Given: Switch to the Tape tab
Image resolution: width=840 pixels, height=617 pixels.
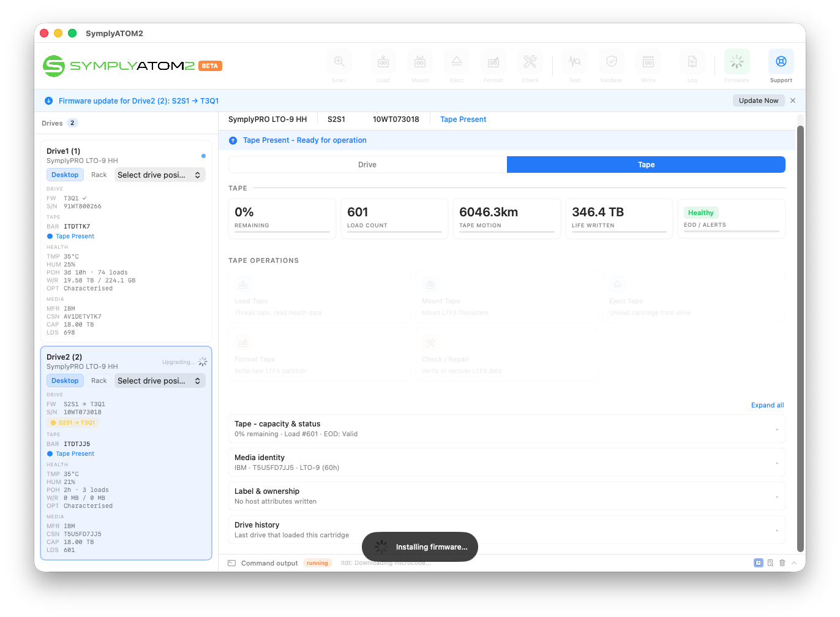Looking at the screenshot, I should (x=646, y=165).
